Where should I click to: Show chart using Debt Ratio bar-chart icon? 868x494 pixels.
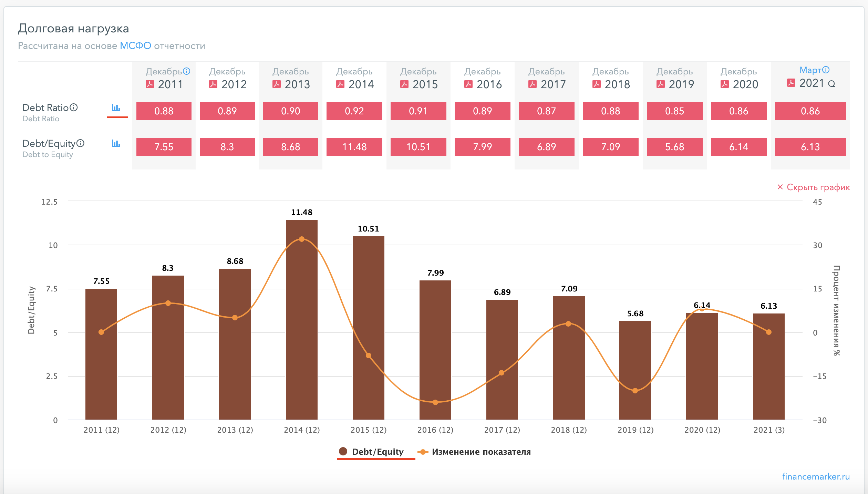click(x=116, y=108)
